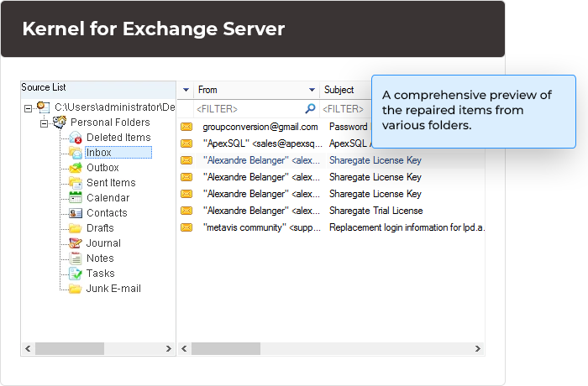The image size is (588, 386).
Task: Select the Deleted Items folder
Action: pos(118,138)
